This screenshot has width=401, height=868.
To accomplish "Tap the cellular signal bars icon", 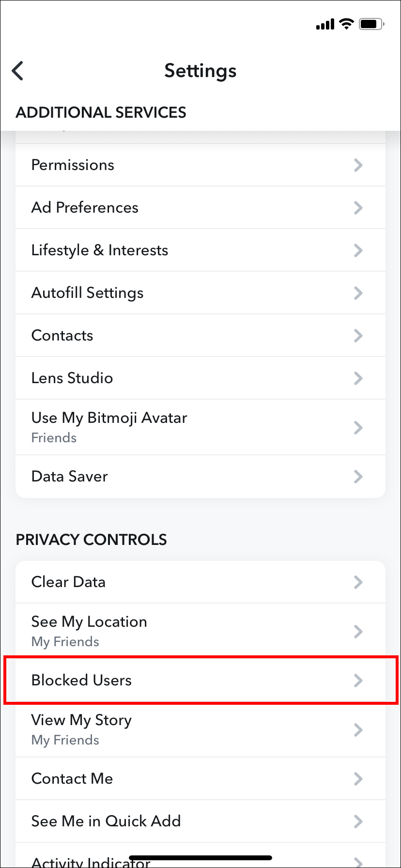I will [325, 24].
